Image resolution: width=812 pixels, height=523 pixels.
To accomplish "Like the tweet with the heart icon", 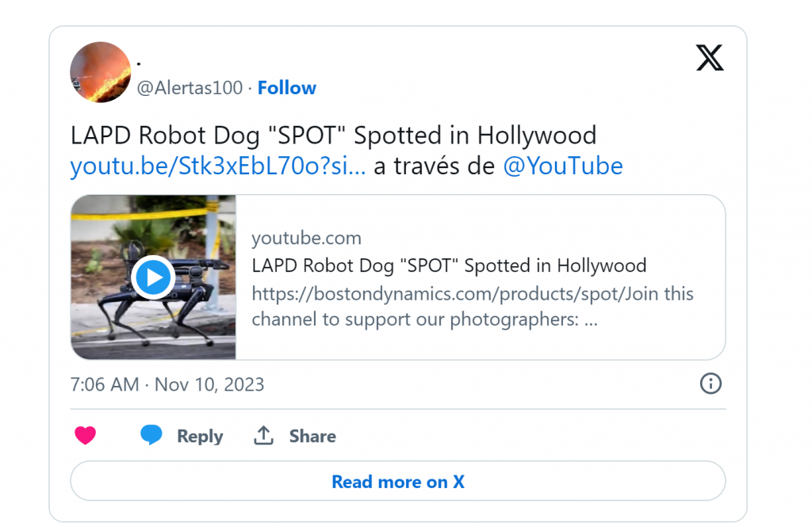I will coord(86,436).
